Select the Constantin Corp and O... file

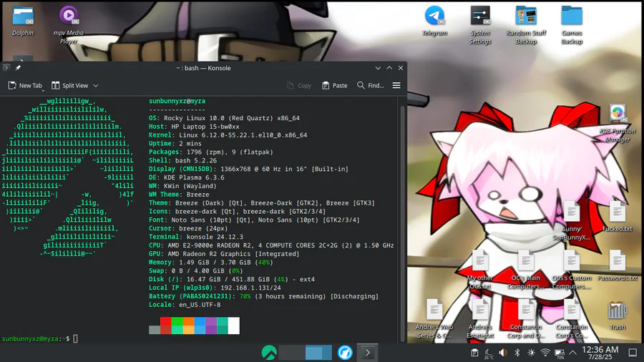click(x=526, y=319)
